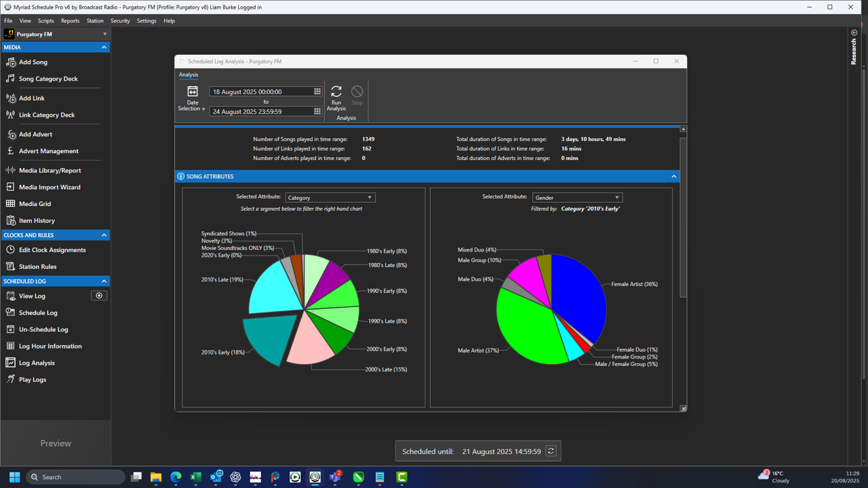Click the Preview button
The height and width of the screenshot is (488, 868).
56,443
